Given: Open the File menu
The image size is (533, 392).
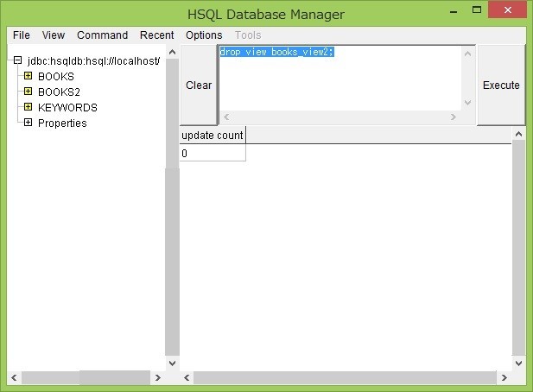Looking at the screenshot, I should 22,35.
